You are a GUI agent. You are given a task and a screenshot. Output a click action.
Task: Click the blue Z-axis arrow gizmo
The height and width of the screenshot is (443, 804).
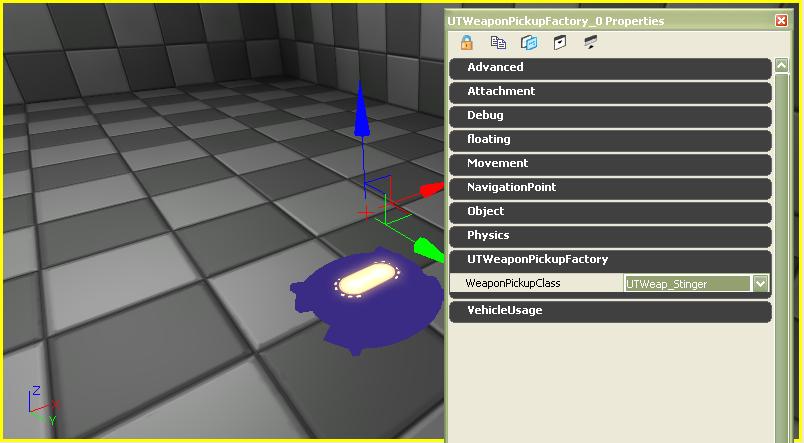pos(363,125)
